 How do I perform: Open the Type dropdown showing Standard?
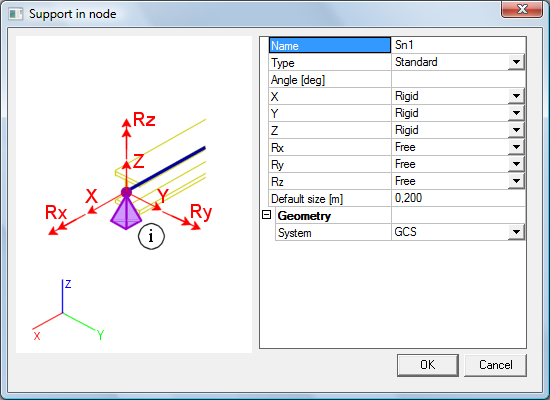click(516, 62)
